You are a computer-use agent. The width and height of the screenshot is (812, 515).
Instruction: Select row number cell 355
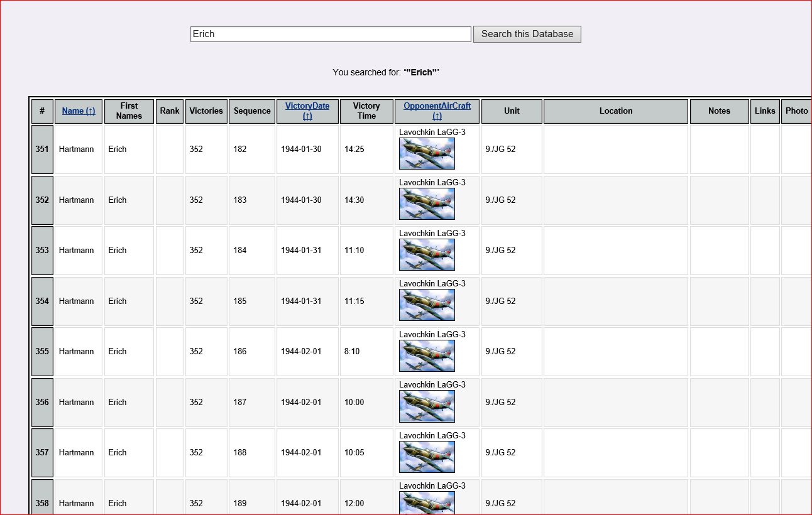(42, 352)
